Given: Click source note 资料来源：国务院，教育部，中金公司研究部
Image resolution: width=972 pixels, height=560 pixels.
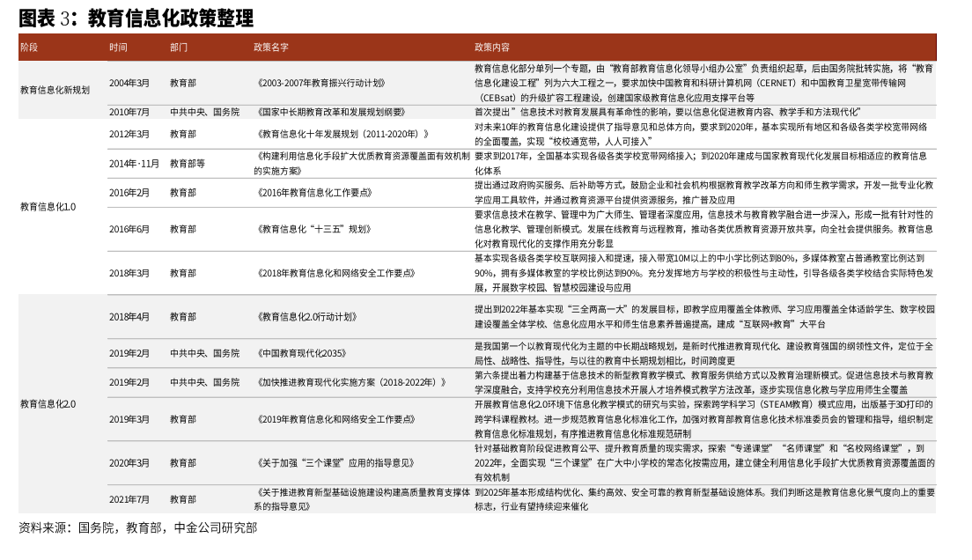Looking at the screenshot, I should [137, 527].
